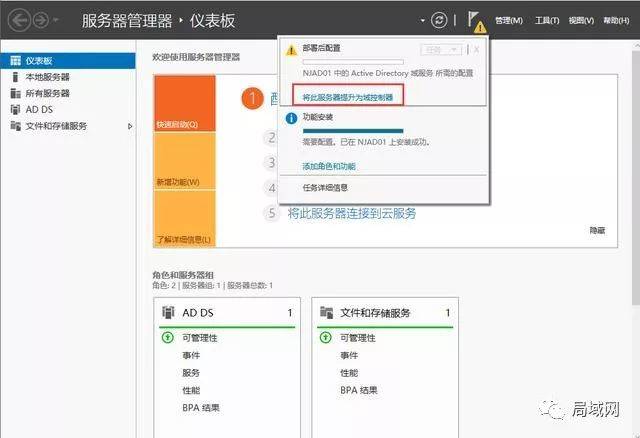The height and width of the screenshot is (438, 640).
Task: Open the AD DS role tile header
Action: pyautogui.click(x=227, y=313)
